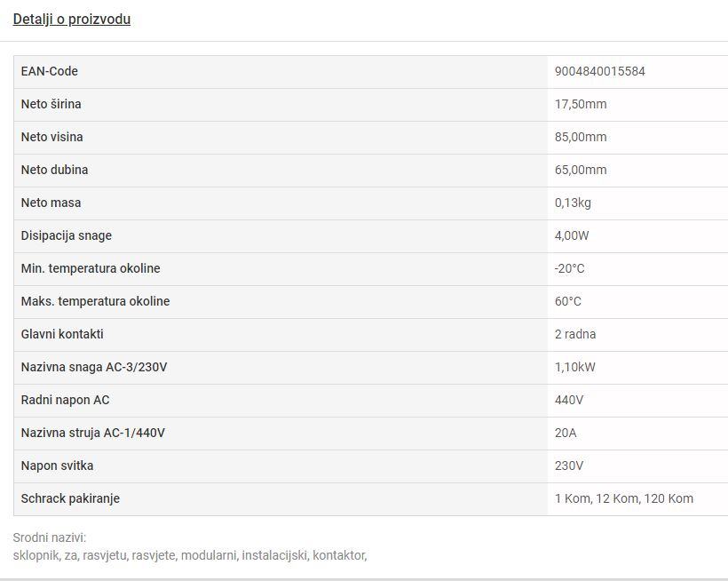
Task: Select the "EAN-Code" row label
Action: tap(49, 71)
